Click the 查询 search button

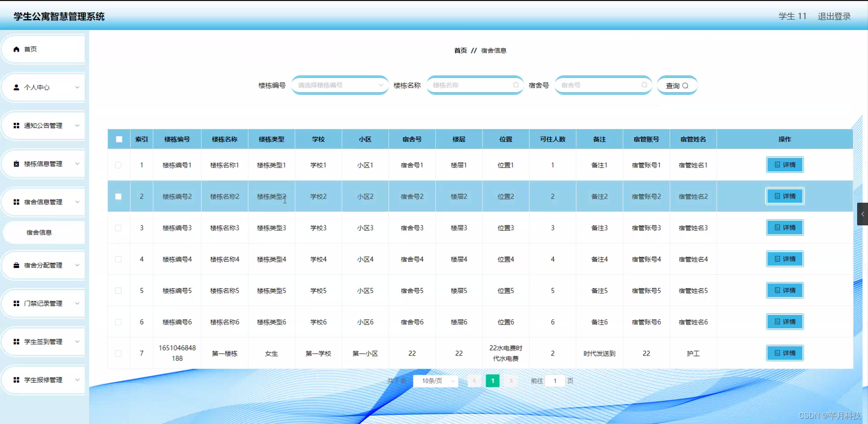(677, 85)
